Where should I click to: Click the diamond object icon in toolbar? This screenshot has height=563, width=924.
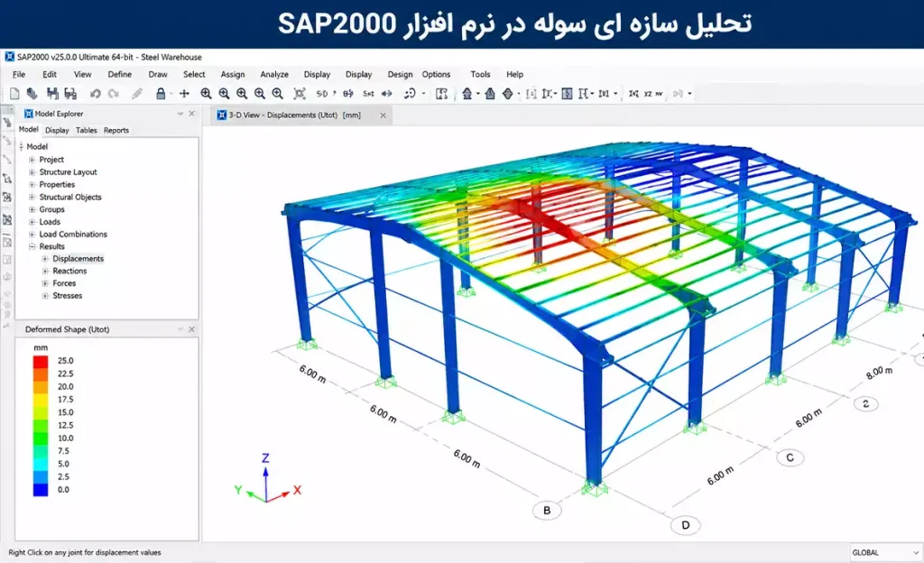[x=507, y=94]
